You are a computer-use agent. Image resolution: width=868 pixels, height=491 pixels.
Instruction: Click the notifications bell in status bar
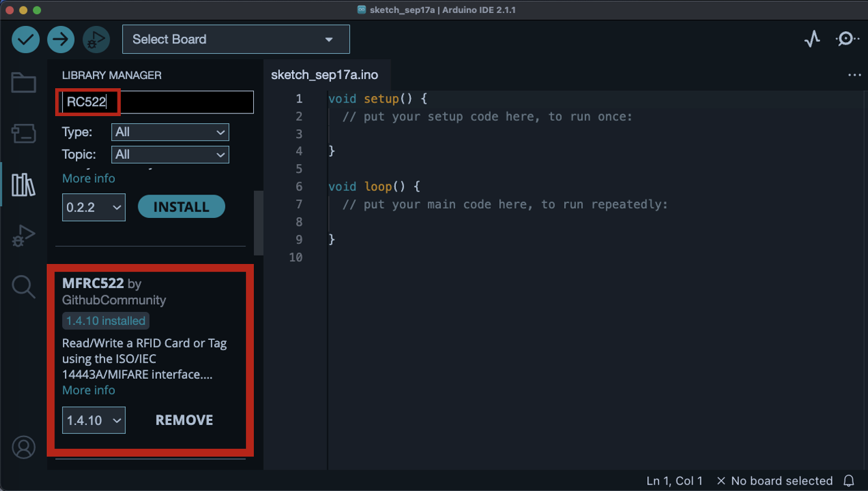(x=849, y=481)
